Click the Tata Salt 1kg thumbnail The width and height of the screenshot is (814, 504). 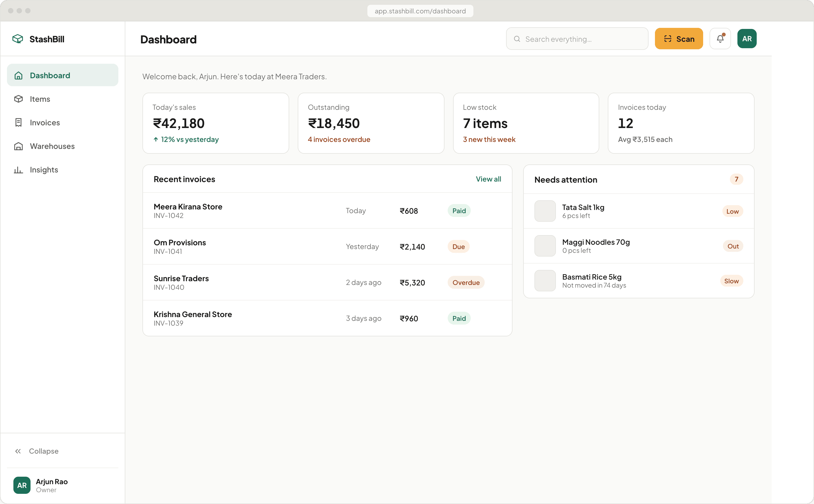coord(545,211)
